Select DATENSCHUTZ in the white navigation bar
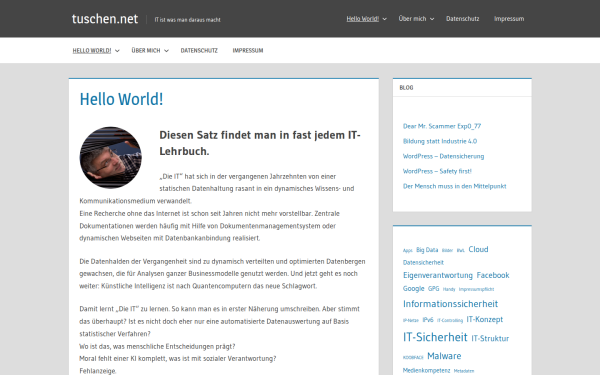The image size is (600, 375). coord(199,51)
